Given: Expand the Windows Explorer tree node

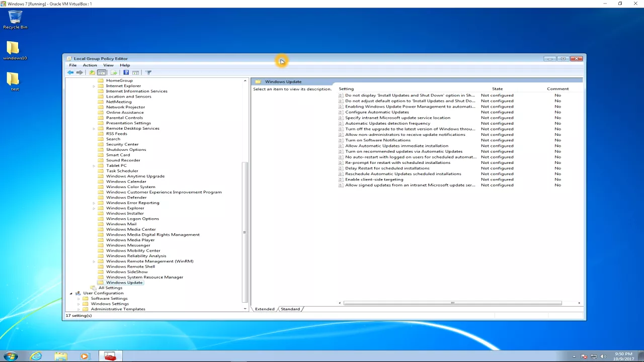Looking at the screenshot, I should coord(94,208).
